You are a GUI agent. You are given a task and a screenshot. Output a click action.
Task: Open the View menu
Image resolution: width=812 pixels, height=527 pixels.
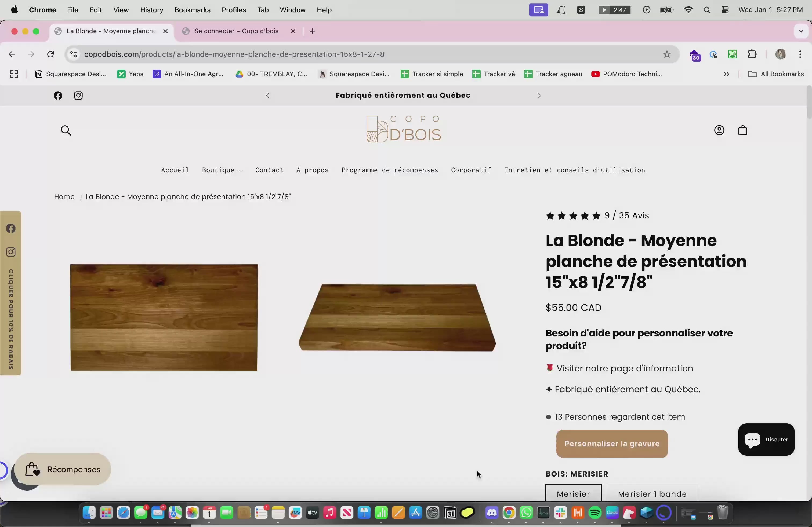pyautogui.click(x=121, y=10)
